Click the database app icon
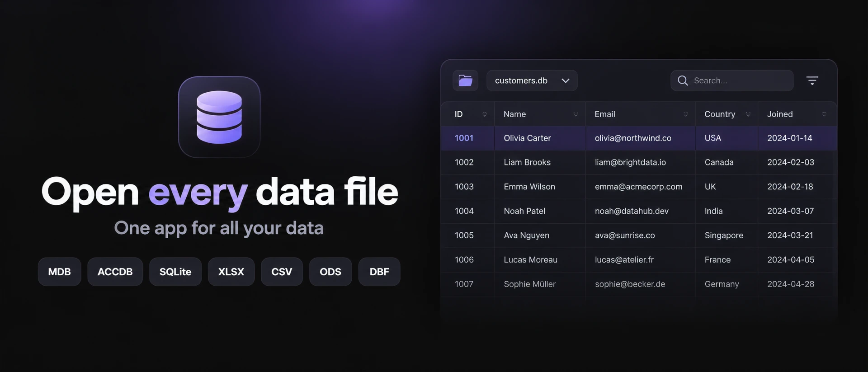The height and width of the screenshot is (372, 868). [x=219, y=117]
